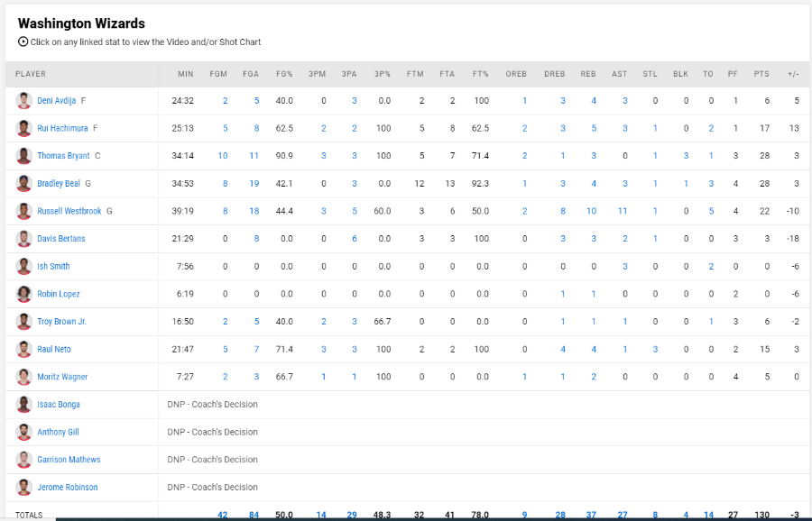The image size is (812, 521).
Task: View Russell Westbrook's 11 assists
Action: (623, 211)
